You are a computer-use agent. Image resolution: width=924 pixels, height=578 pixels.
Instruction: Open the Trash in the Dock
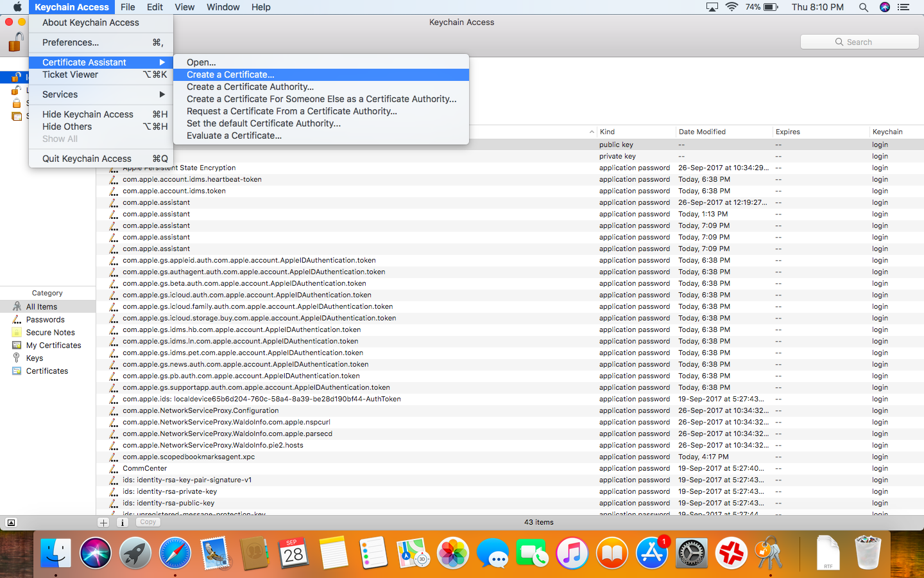coord(868,553)
